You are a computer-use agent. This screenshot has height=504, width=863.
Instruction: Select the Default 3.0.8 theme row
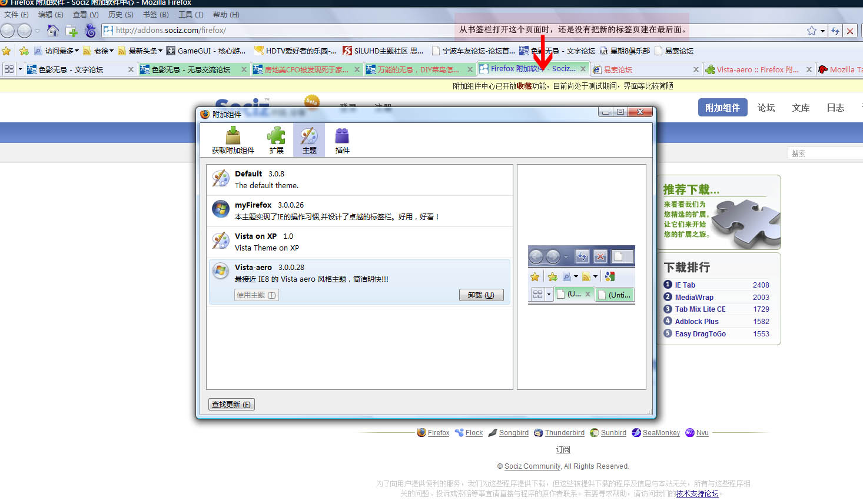pyautogui.click(x=360, y=180)
